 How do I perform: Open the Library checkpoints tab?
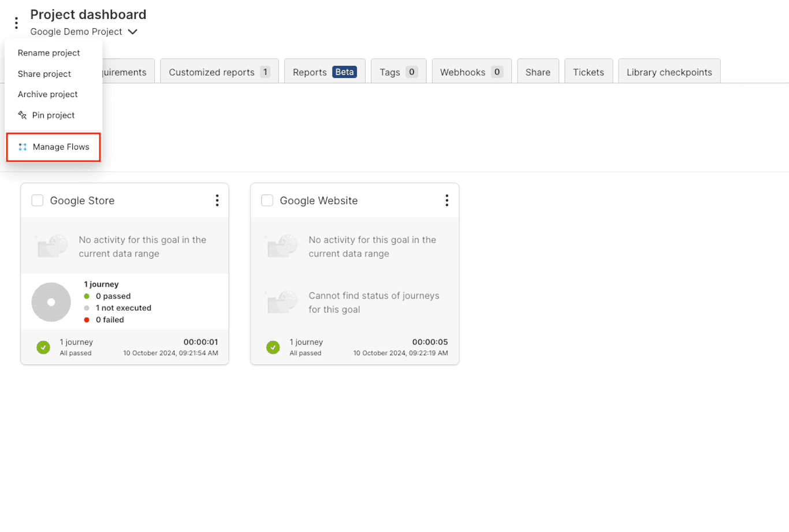click(x=669, y=72)
